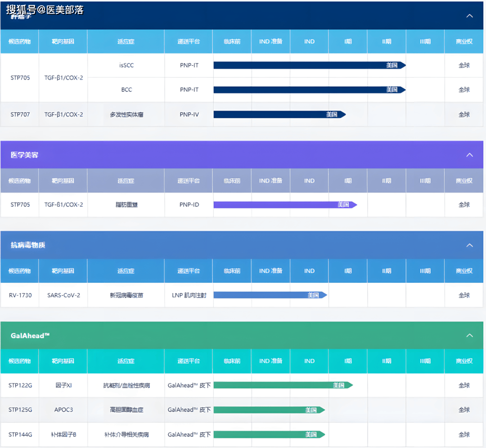Click III期 header in the top oncology table

coord(425,41)
